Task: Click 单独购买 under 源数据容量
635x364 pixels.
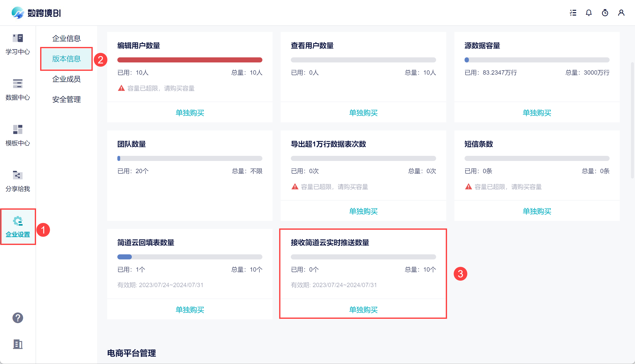Action: point(537,113)
